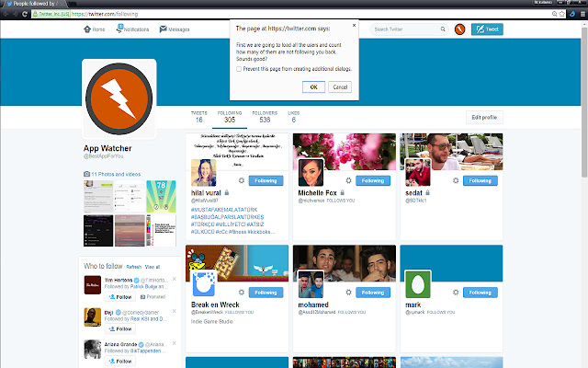Click the Tweet compose button
Screen dimensions: 588x368
[x=487, y=29]
